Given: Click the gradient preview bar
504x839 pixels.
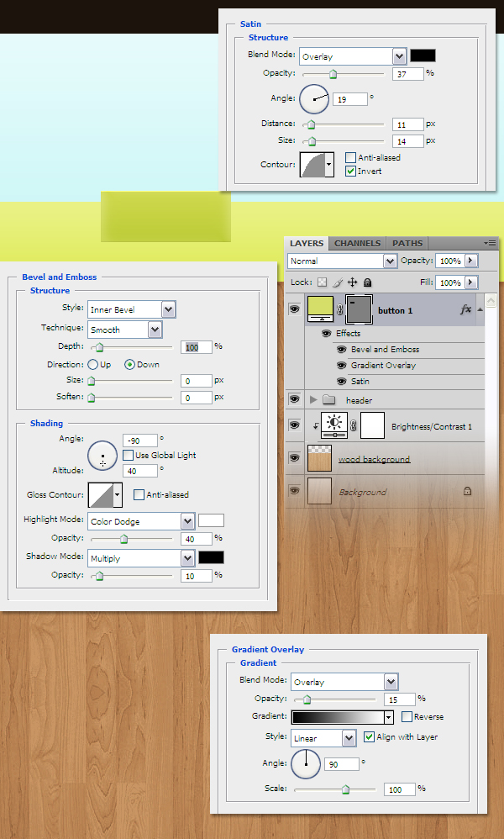Looking at the screenshot, I should tap(338, 717).
